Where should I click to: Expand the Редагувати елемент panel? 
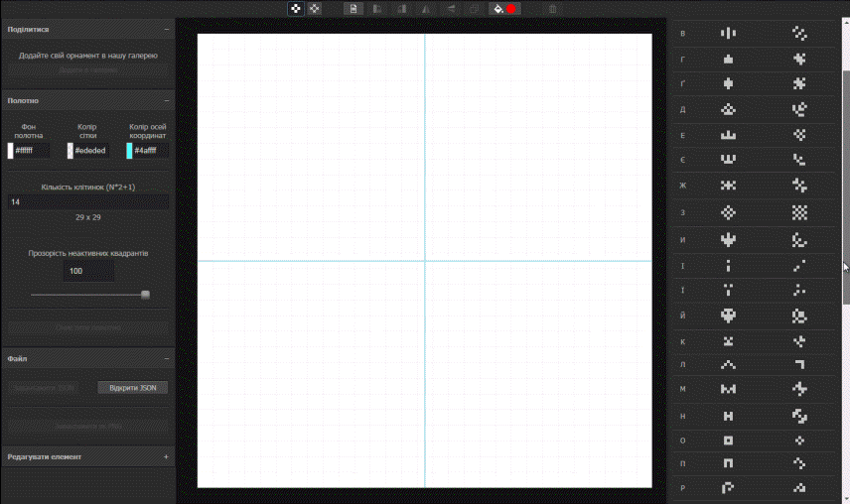coord(166,457)
